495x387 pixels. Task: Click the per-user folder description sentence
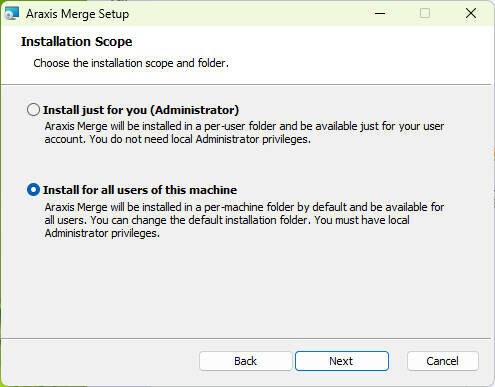click(x=244, y=132)
